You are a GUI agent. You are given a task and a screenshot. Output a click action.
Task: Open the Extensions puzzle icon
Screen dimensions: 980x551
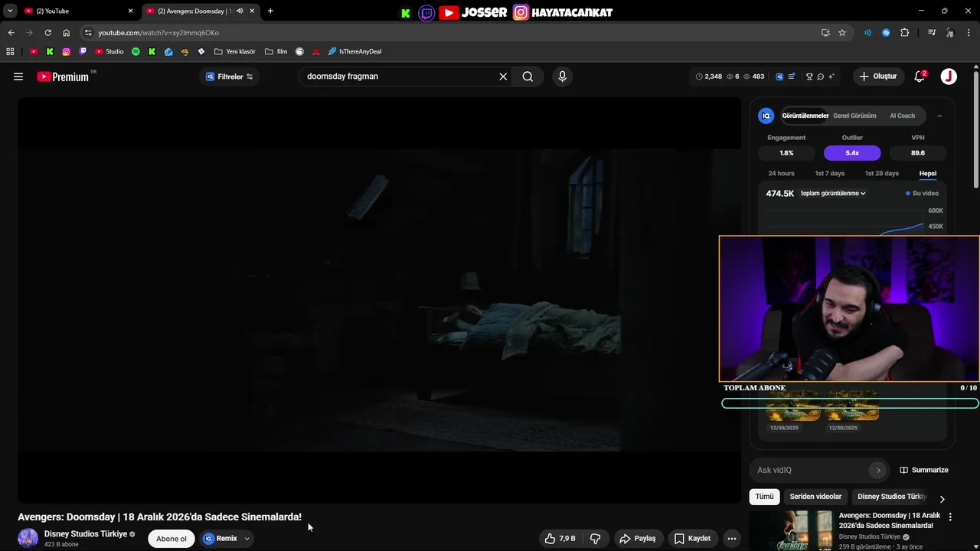click(x=905, y=33)
